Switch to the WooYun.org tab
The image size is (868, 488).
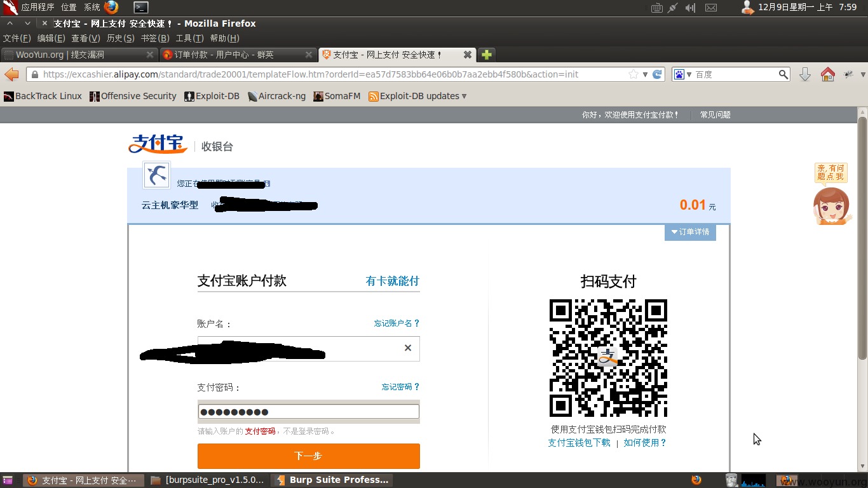79,55
